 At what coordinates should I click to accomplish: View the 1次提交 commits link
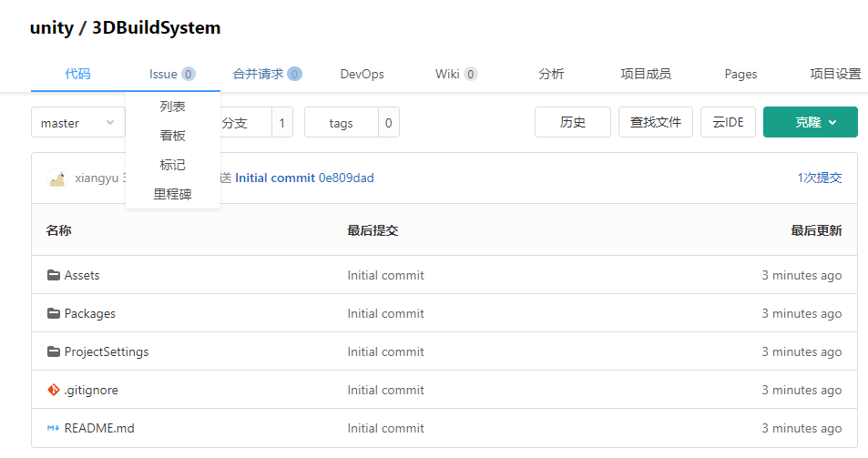pyautogui.click(x=820, y=178)
